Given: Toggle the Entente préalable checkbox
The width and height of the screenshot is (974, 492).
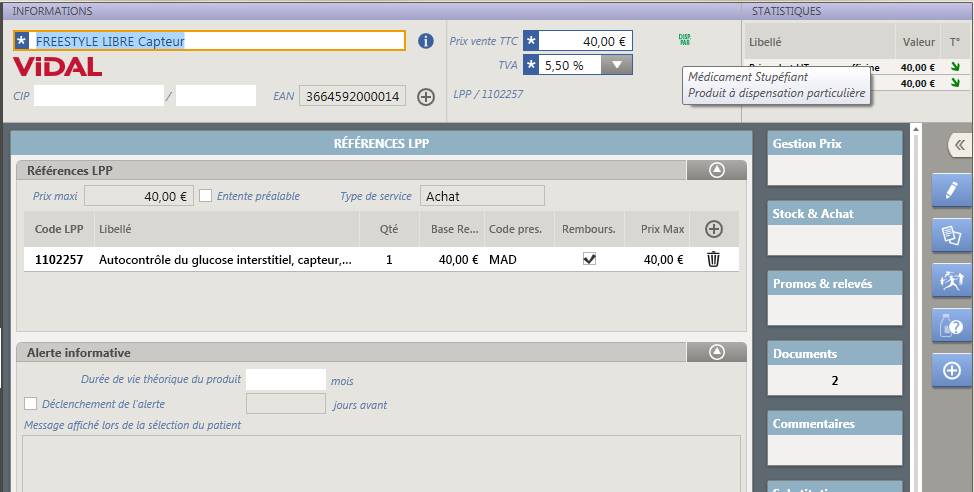Looking at the screenshot, I should (205, 196).
